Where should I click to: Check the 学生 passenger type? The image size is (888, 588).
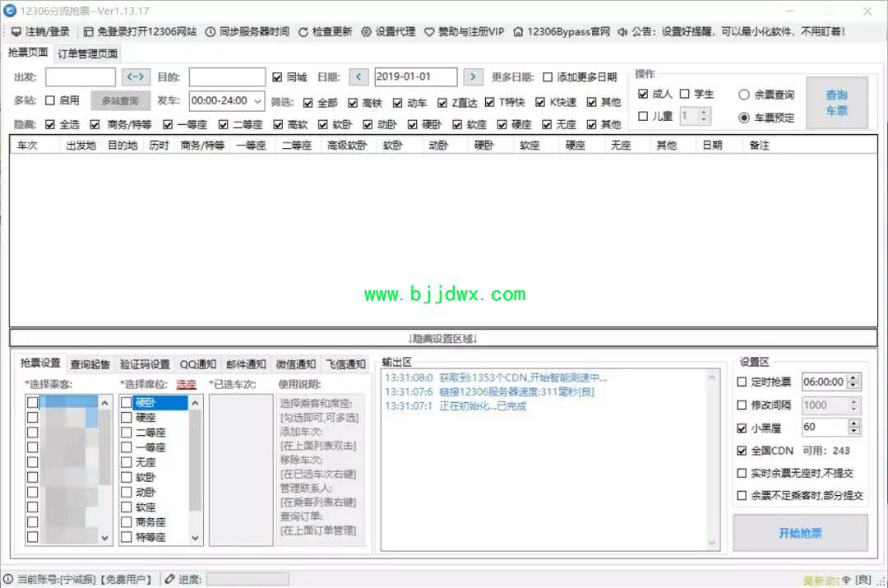pos(685,94)
